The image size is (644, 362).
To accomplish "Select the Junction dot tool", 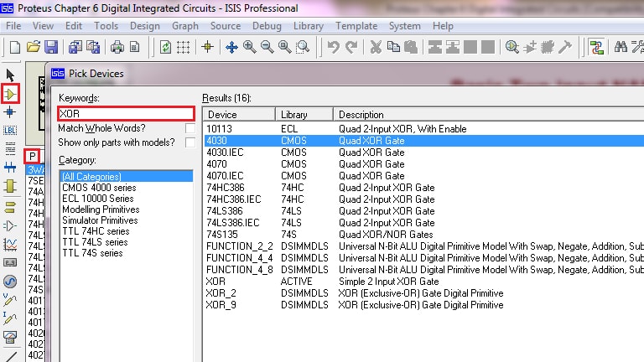I will [11, 112].
